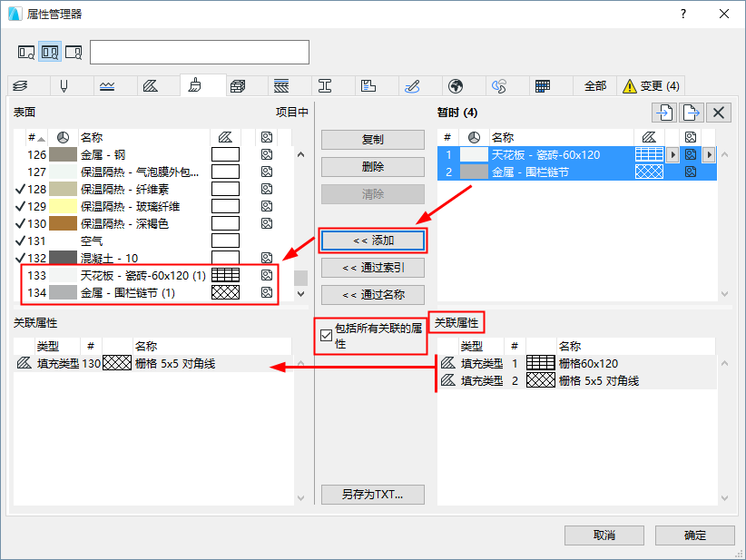Open texture popup arrow in 天花板 temporary row

[x=709, y=154]
